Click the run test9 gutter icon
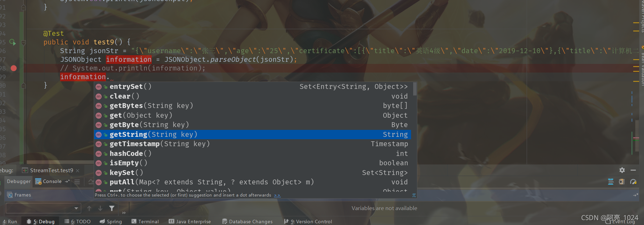Screen dimensions: 644x225 [x=12, y=42]
